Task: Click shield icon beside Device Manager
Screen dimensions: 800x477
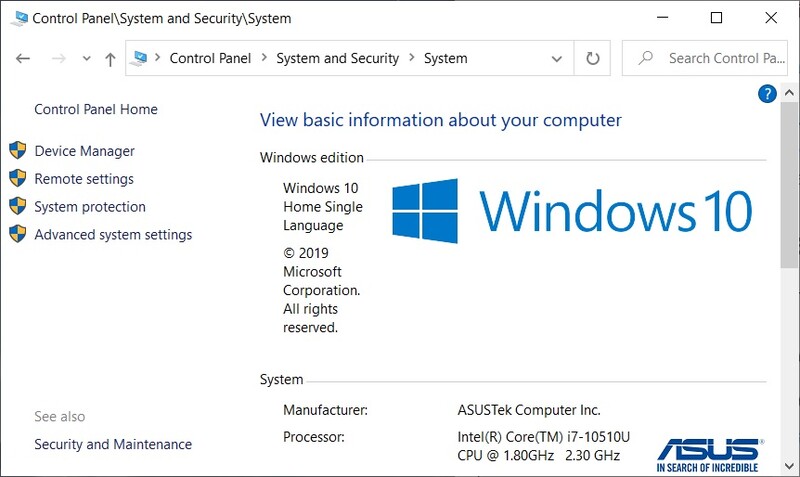Action: coord(18,150)
